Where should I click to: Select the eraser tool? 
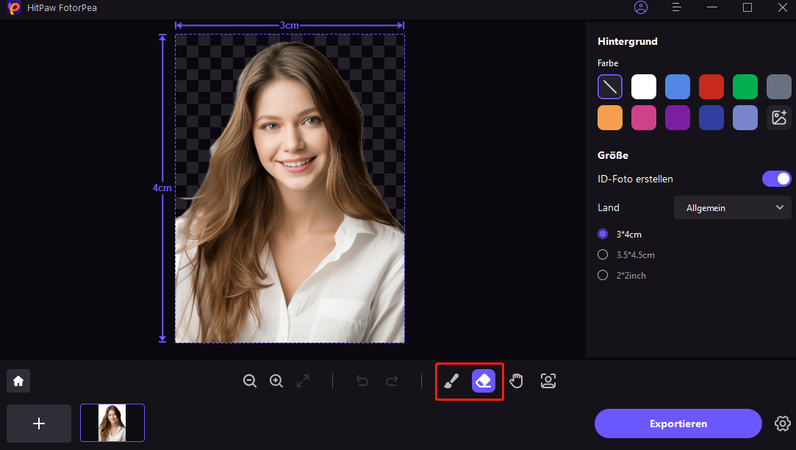483,381
